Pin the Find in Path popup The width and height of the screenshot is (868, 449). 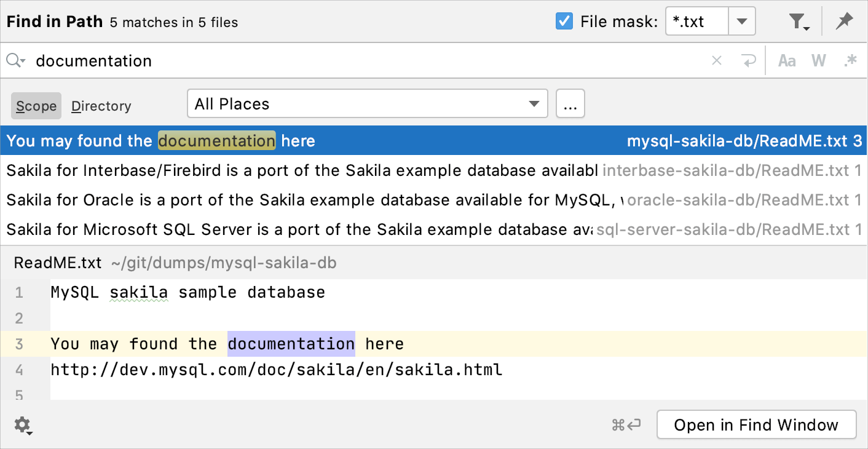coord(843,20)
